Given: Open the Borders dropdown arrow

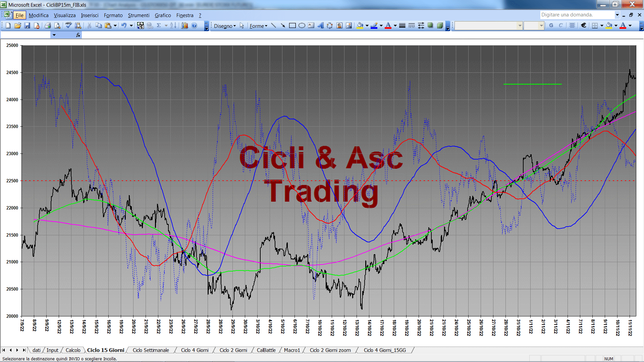Looking at the screenshot, I should tap(602, 25).
